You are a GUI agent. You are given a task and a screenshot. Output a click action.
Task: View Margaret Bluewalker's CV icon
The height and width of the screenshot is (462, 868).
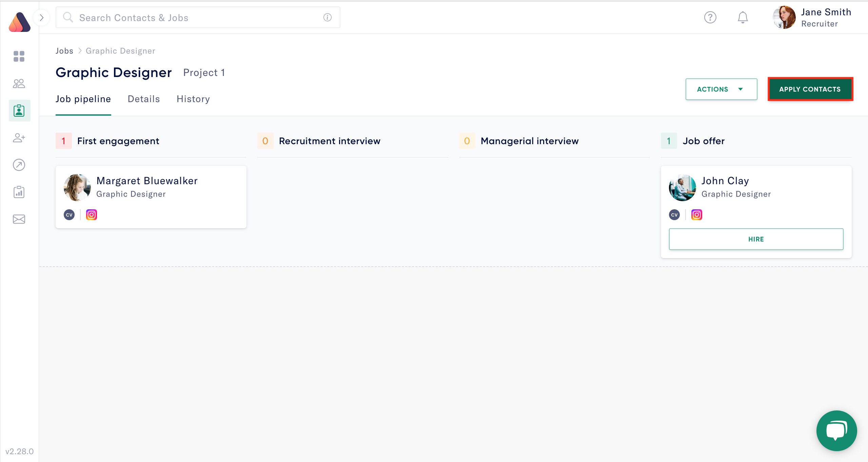pos(69,214)
